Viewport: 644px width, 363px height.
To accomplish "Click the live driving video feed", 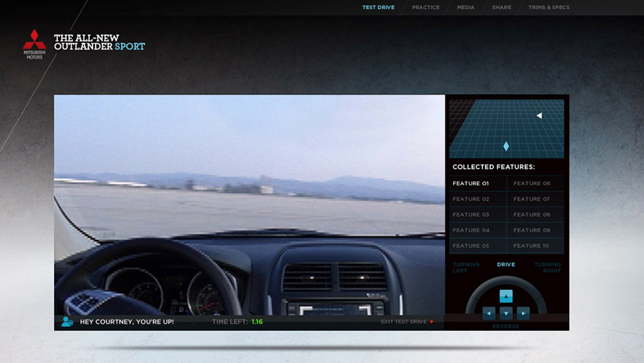I will coord(249,204).
